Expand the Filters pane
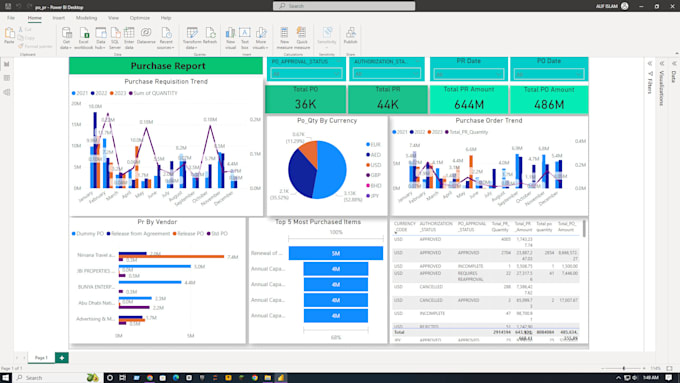The width and height of the screenshot is (680, 383). coord(650,64)
